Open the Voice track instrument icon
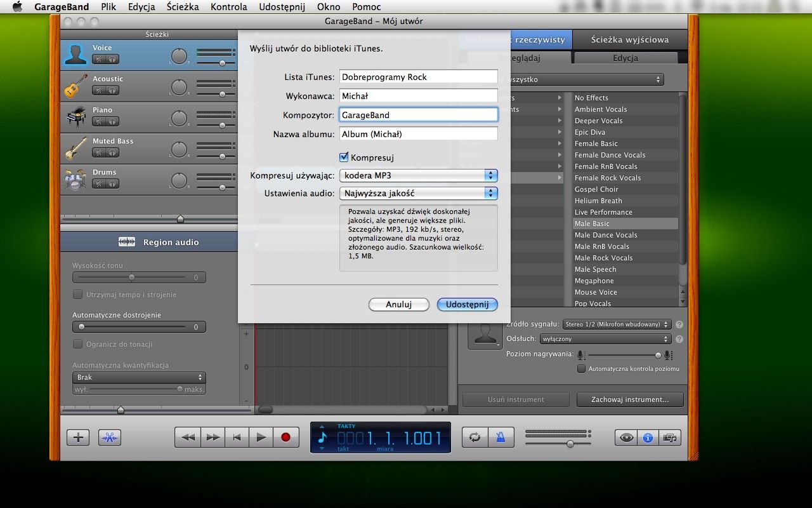The image size is (812, 508). tap(75, 54)
